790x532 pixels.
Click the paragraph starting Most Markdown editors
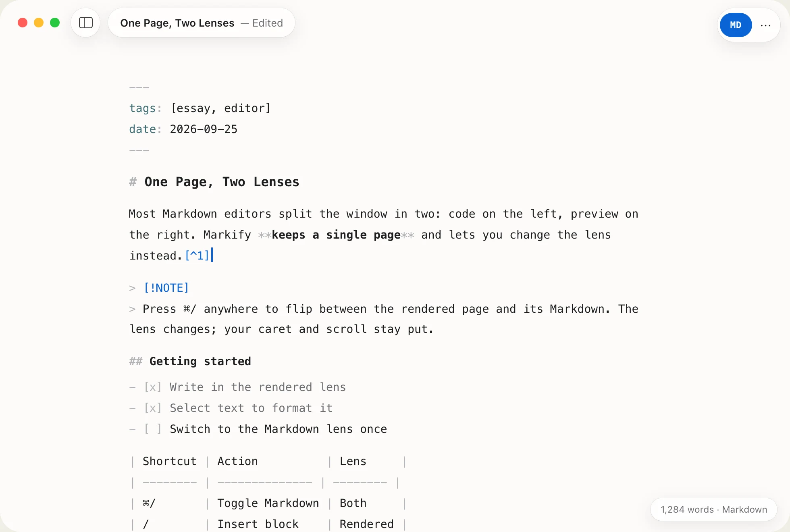[383, 235]
